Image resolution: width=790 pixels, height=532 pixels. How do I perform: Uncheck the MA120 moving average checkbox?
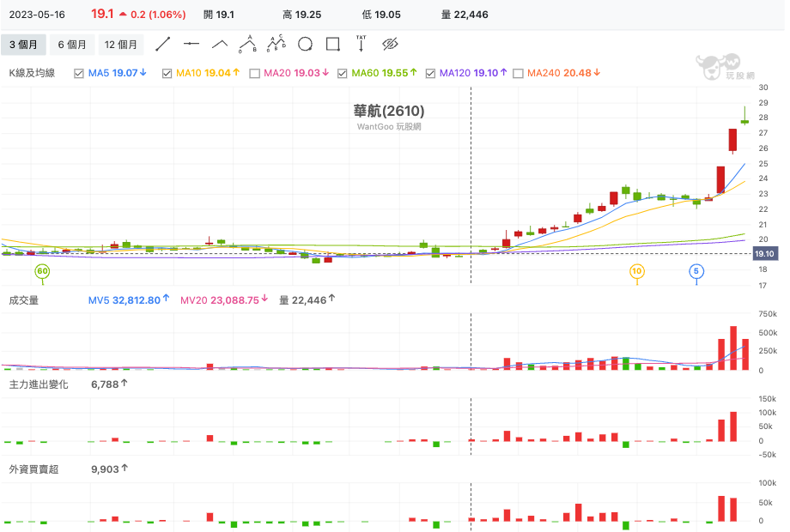[430, 74]
